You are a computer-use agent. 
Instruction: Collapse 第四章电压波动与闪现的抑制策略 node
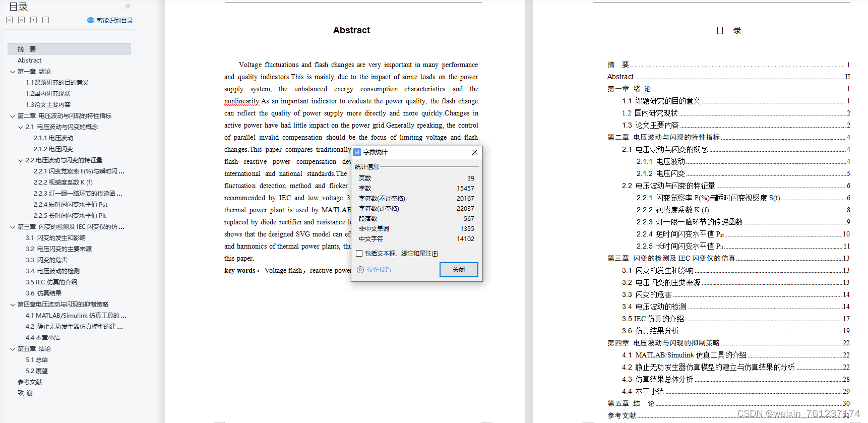[x=13, y=305]
